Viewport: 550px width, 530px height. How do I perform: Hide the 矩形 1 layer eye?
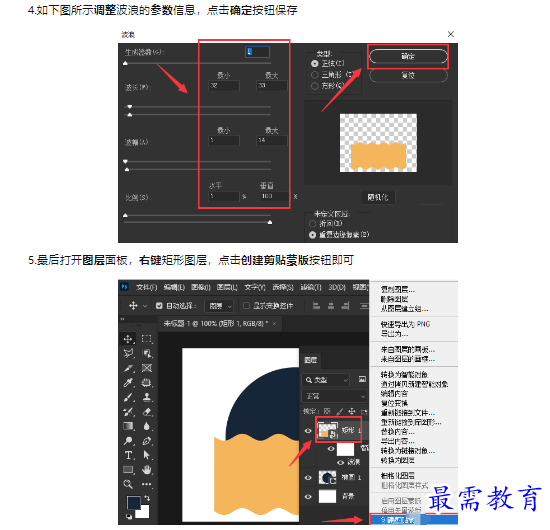pos(308,430)
